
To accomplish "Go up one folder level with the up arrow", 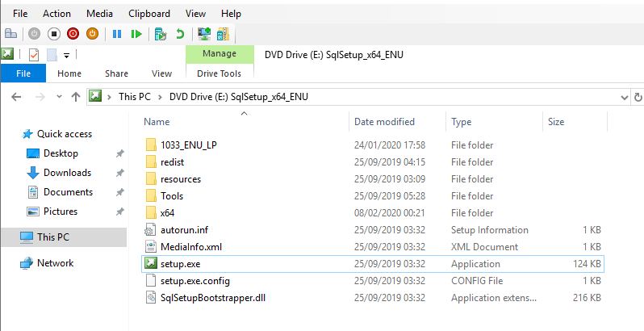I will (x=76, y=97).
